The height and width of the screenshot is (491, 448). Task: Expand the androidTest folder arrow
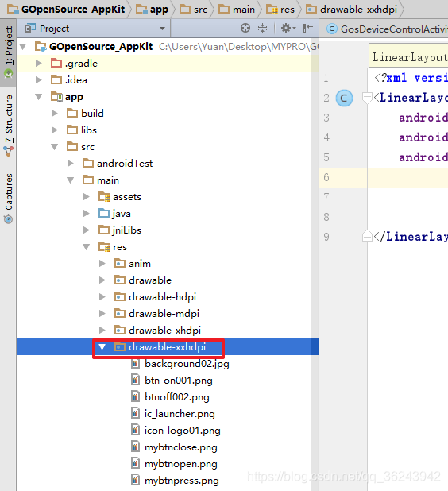(x=71, y=163)
